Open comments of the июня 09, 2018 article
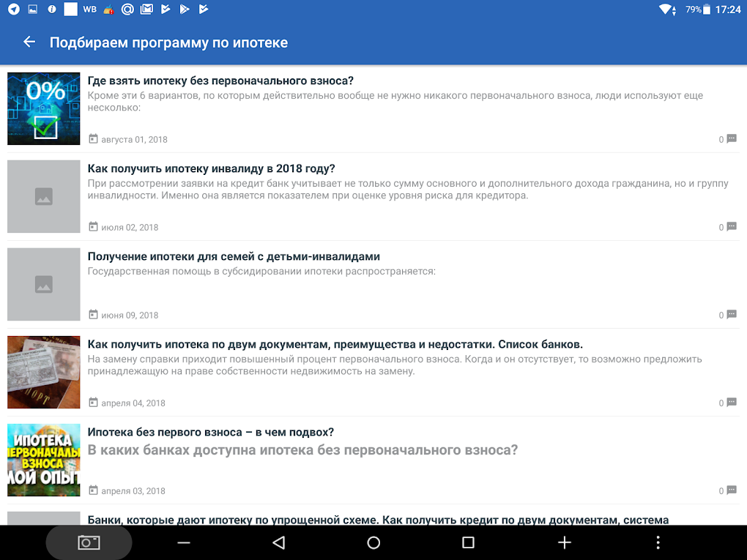747x560 pixels. pyautogui.click(x=727, y=315)
